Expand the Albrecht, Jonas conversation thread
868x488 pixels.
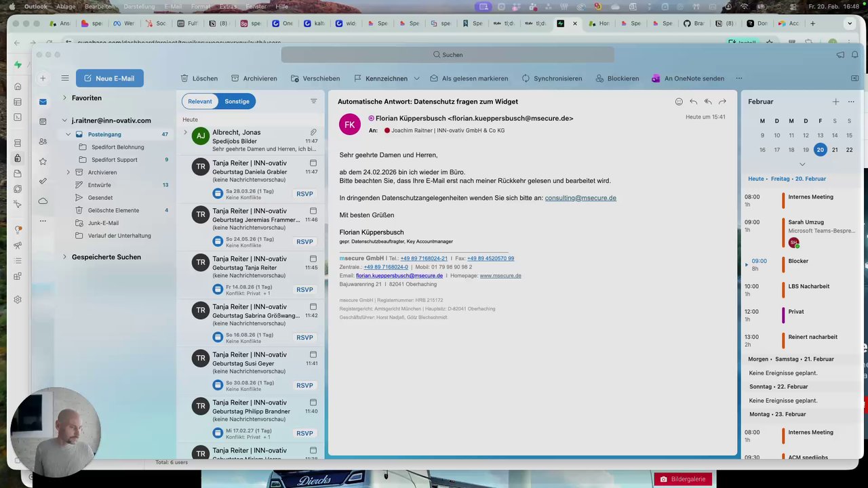tap(185, 132)
